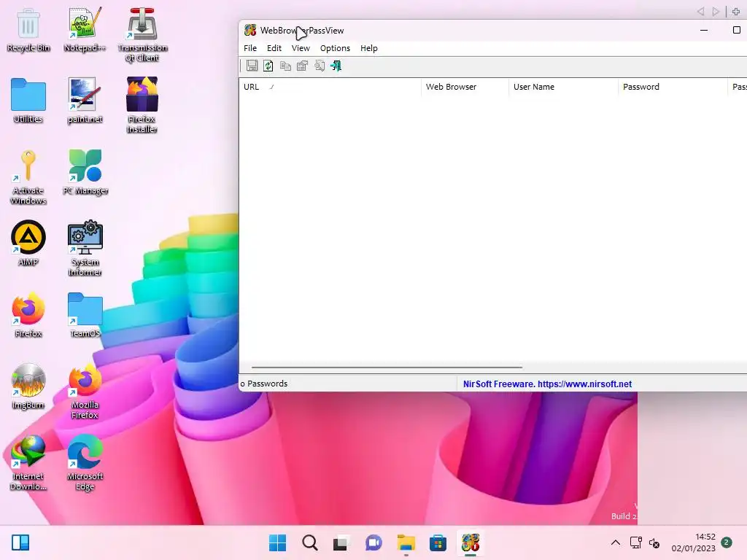Click the Find toolbar icon
Image resolution: width=747 pixels, height=560 pixels.
click(x=320, y=66)
